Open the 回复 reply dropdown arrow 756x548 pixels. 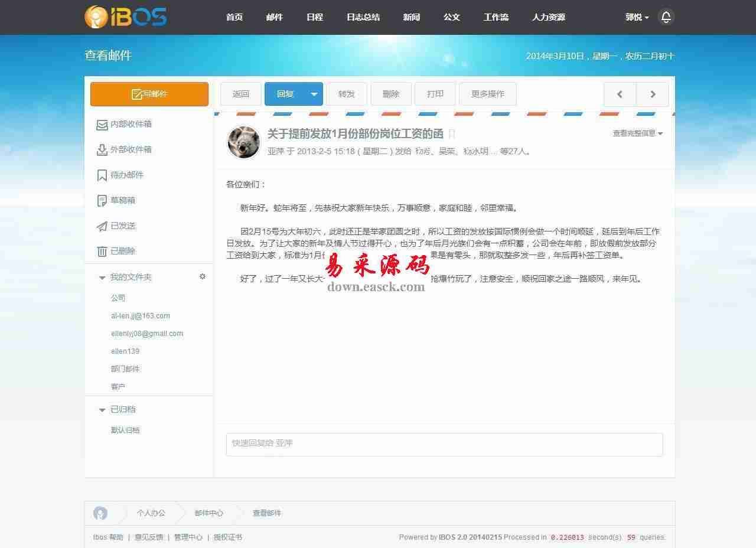314,94
